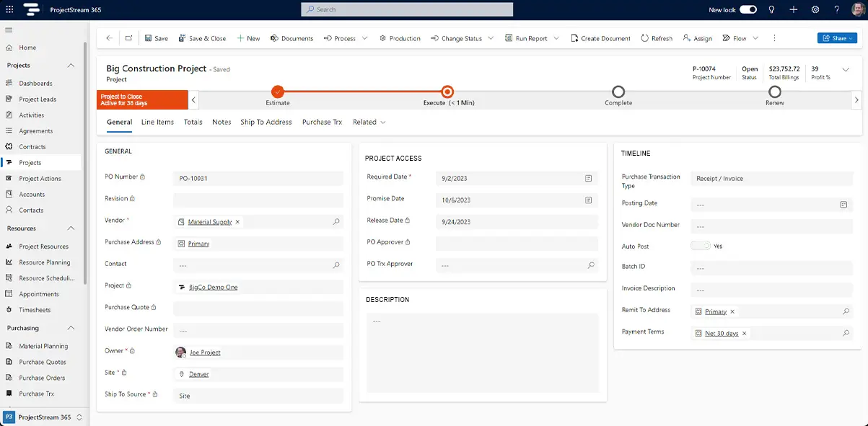Open record in new window icon

(128, 38)
